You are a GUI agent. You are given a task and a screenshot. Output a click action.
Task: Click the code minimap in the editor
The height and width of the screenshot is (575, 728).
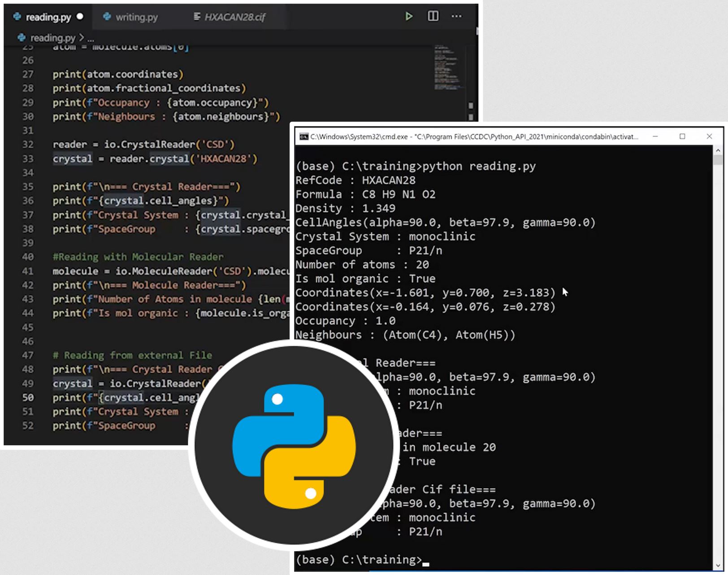pyautogui.click(x=446, y=67)
